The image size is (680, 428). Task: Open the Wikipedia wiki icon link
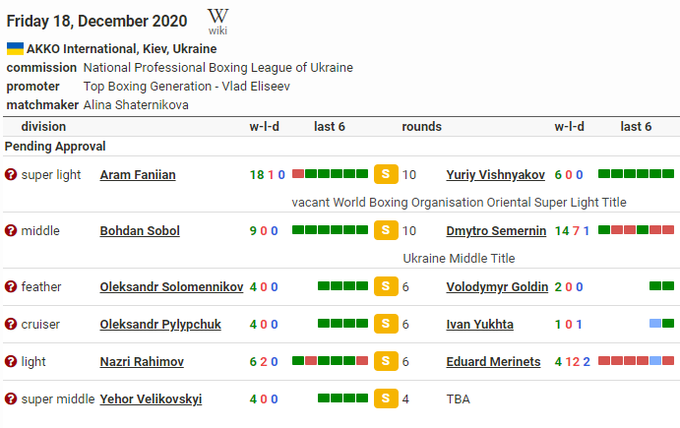tap(217, 20)
